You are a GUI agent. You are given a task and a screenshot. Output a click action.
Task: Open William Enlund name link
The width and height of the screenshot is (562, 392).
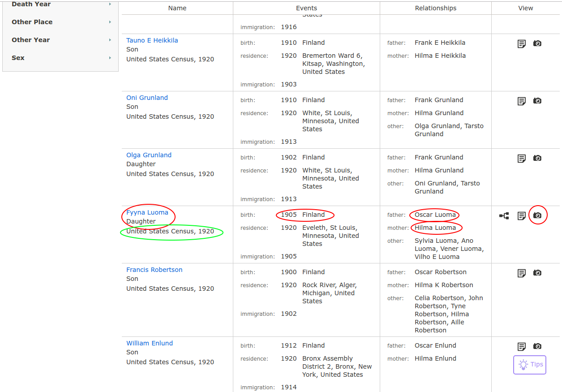tap(150, 343)
